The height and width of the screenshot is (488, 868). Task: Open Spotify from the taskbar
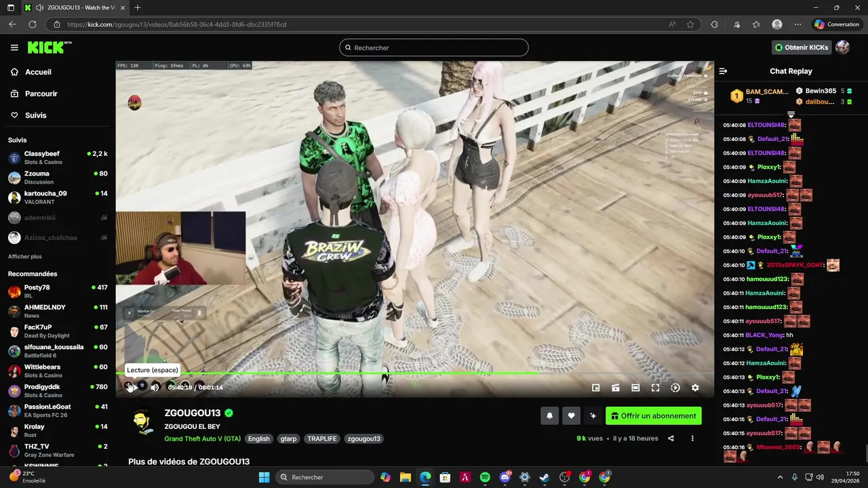[x=485, y=477]
